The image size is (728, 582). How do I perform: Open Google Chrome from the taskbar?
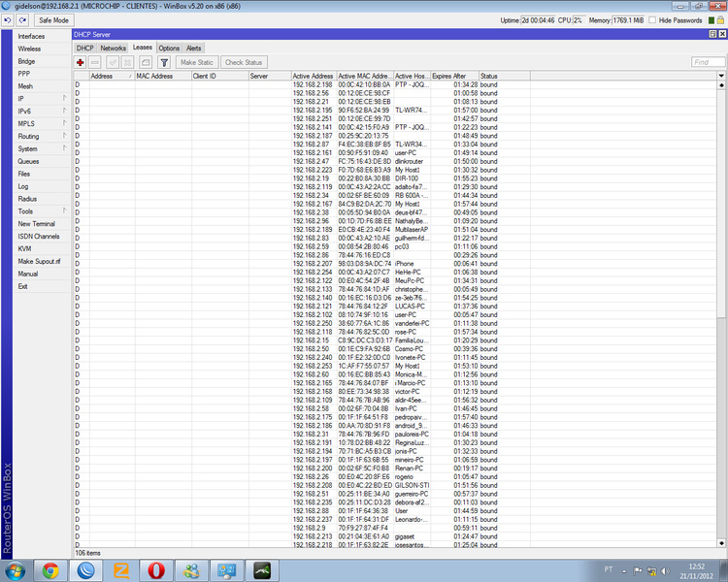(50, 570)
